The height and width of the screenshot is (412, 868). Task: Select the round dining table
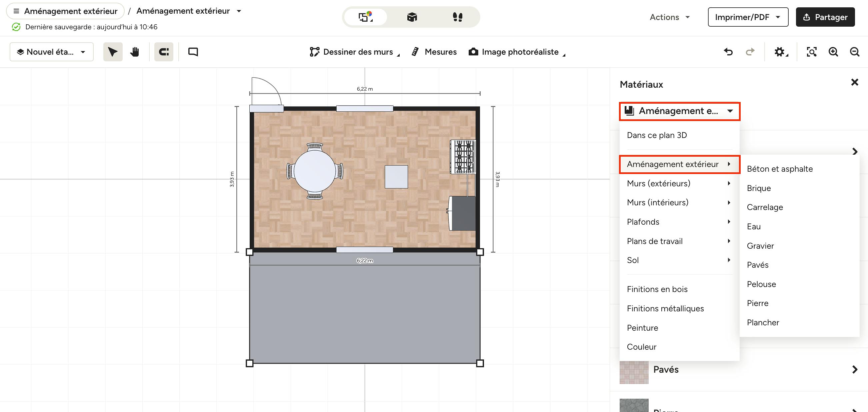pyautogui.click(x=315, y=171)
